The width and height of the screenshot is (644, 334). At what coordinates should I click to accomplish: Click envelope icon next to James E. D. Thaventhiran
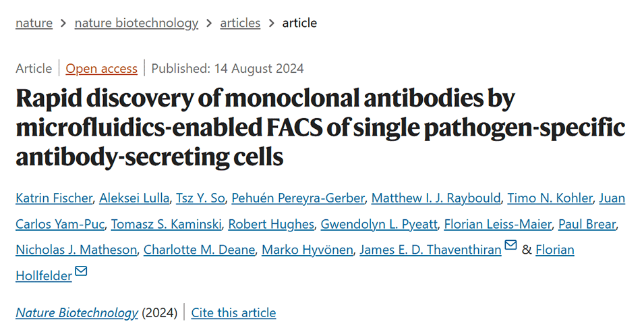[510, 247]
